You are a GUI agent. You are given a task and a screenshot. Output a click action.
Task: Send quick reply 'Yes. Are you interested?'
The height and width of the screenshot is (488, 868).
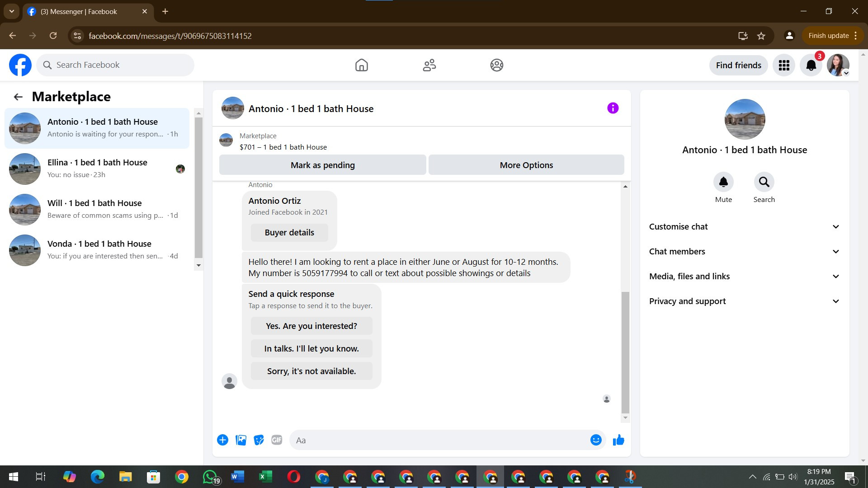311,326
